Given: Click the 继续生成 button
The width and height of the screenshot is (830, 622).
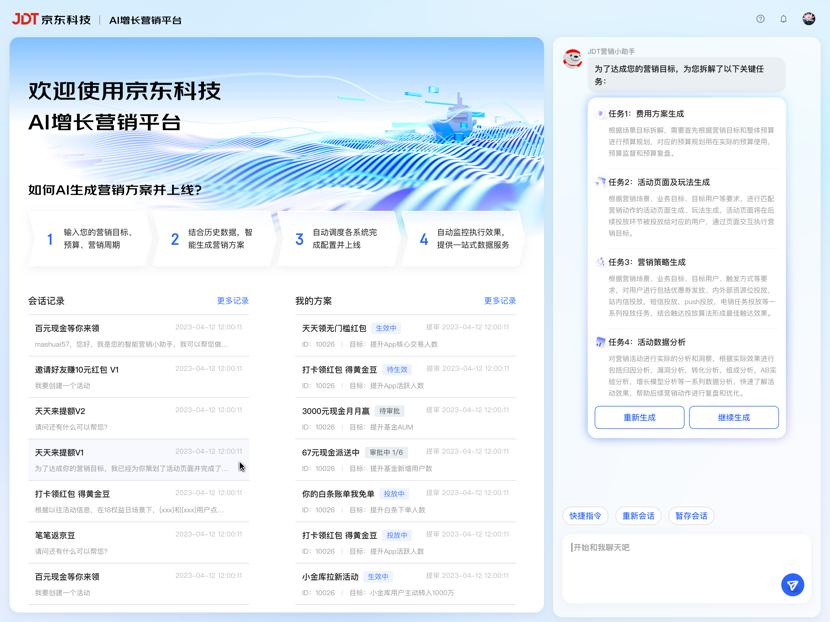Looking at the screenshot, I should 734,417.
